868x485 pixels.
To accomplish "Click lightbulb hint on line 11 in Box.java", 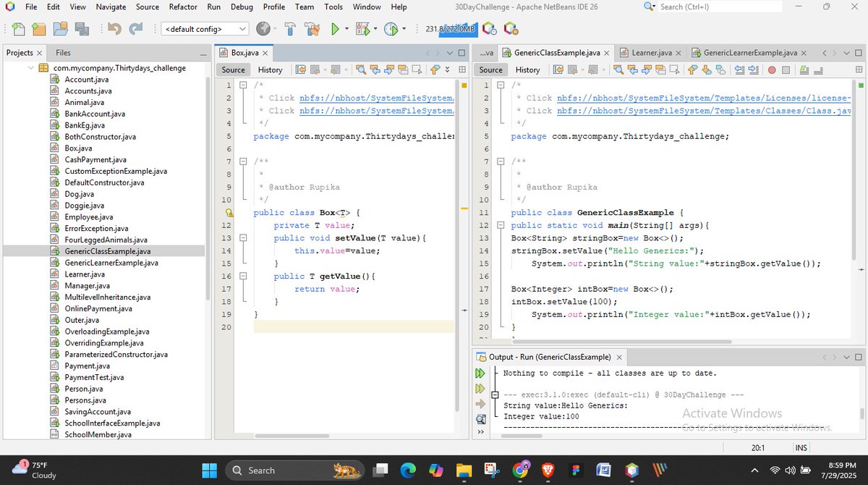I will (x=229, y=213).
